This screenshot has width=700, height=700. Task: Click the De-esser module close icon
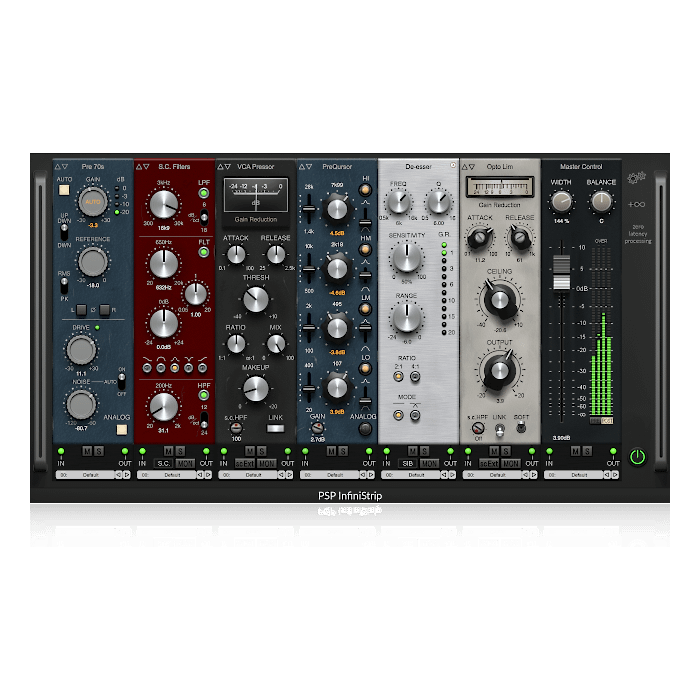(x=452, y=166)
